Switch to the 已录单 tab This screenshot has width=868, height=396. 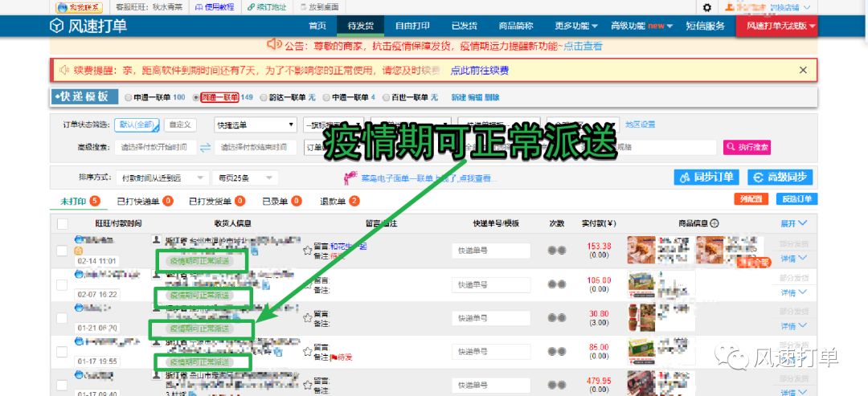(x=282, y=202)
